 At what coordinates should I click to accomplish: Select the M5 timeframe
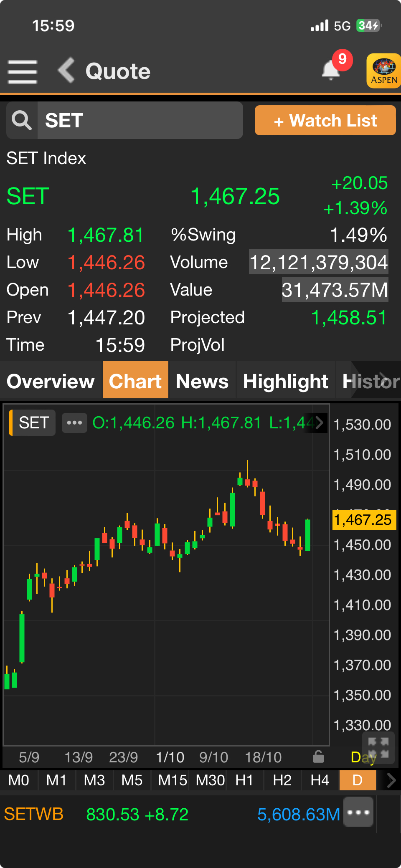click(x=132, y=780)
